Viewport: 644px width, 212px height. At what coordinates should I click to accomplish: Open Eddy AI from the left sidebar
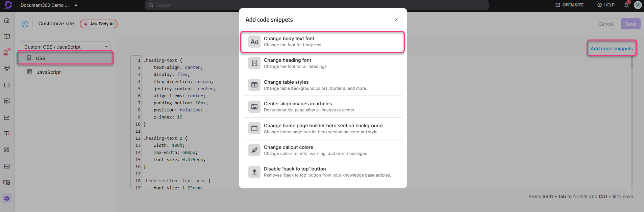click(6, 52)
